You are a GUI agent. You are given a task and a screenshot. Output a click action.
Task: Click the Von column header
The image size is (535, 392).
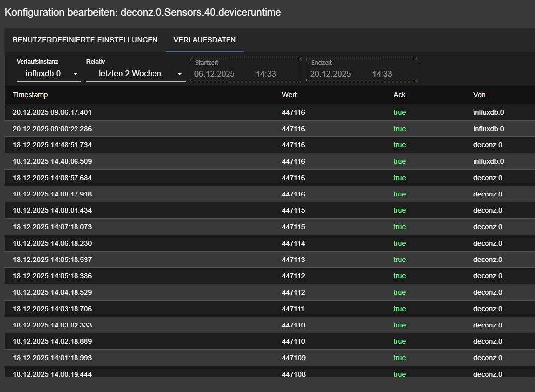click(478, 94)
